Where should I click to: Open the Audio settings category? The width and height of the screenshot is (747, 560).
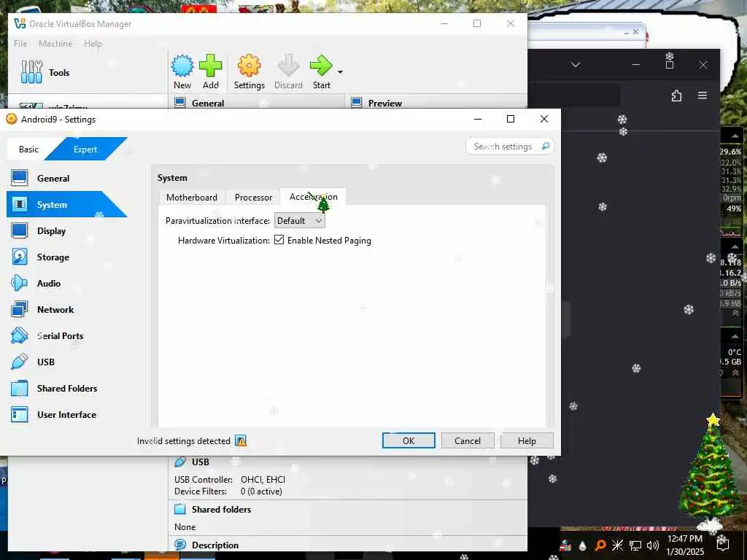[x=49, y=284]
